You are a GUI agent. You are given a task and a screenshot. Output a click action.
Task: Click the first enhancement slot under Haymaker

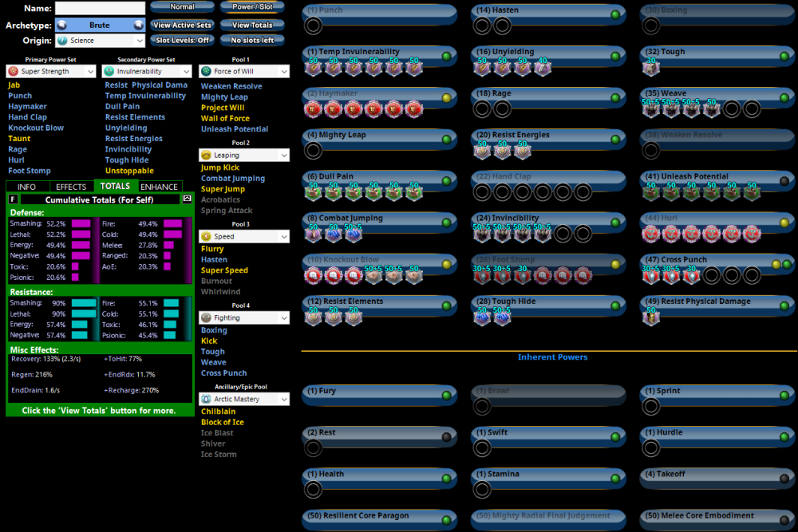coord(313,109)
